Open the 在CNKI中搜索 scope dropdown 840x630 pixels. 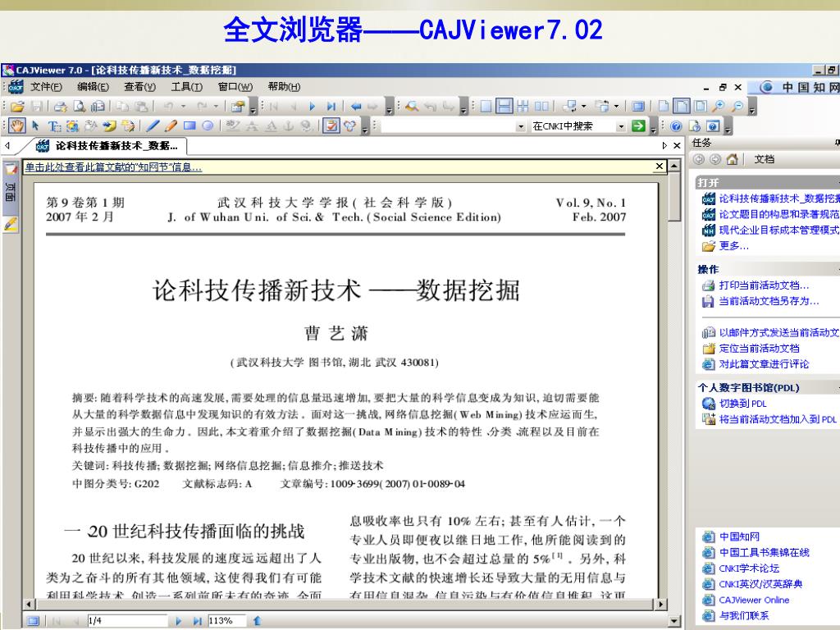tap(621, 126)
